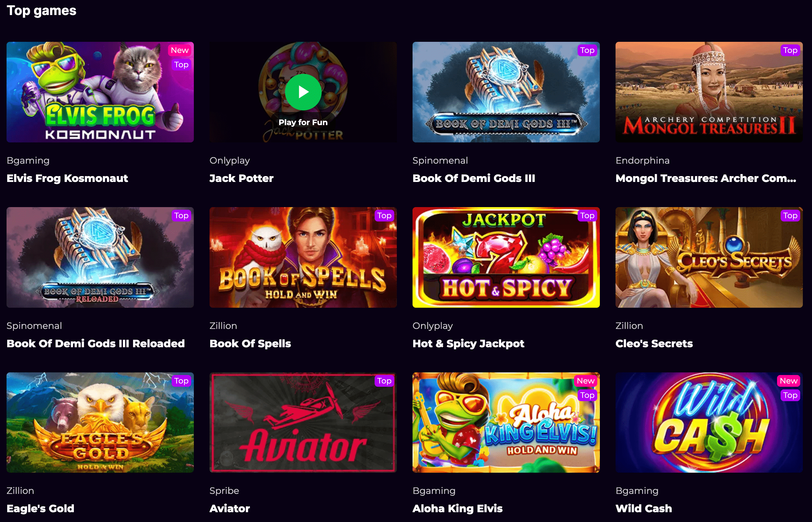Click the New badge on Elvis Frog Kosmonaut
Image resolution: width=812 pixels, height=522 pixels.
click(180, 50)
